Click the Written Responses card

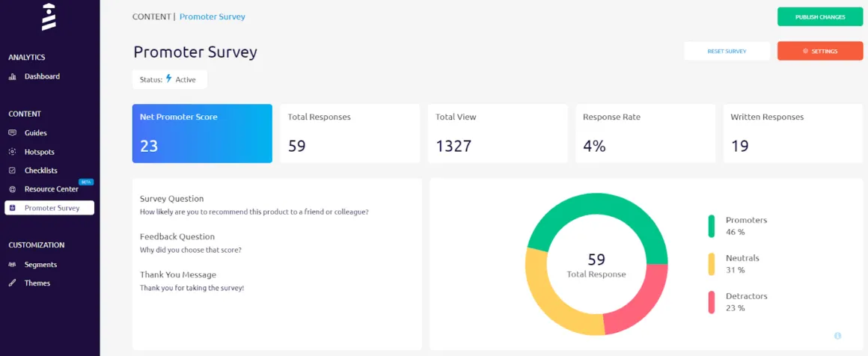pyautogui.click(x=793, y=133)
